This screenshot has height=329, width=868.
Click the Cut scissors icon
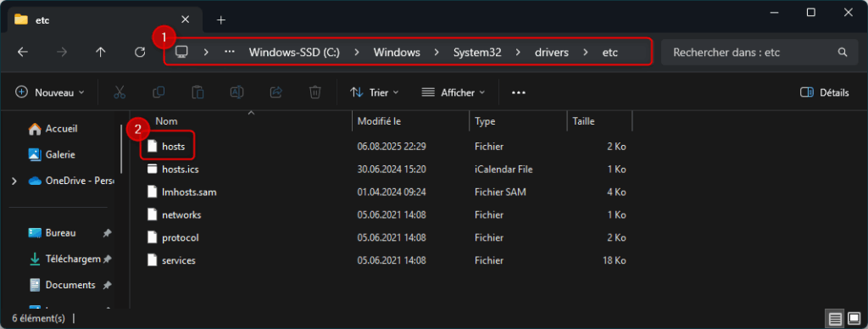(120, 92)
